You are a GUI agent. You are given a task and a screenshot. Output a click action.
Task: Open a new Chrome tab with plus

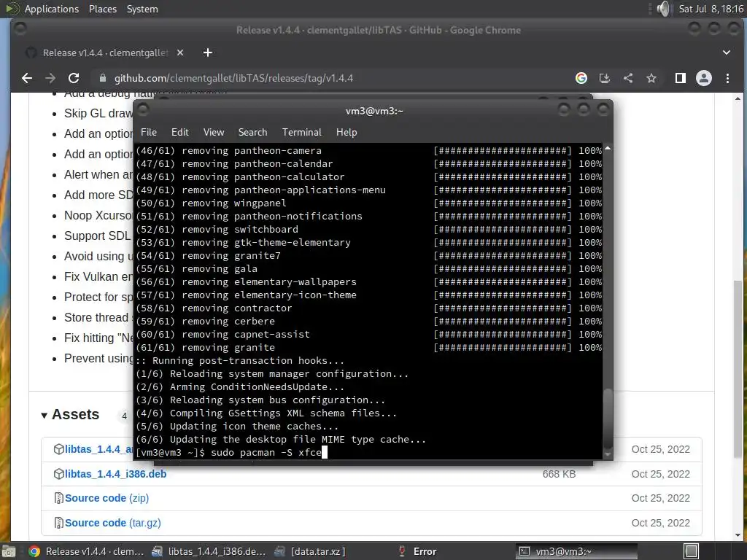[x=208, y=52]
